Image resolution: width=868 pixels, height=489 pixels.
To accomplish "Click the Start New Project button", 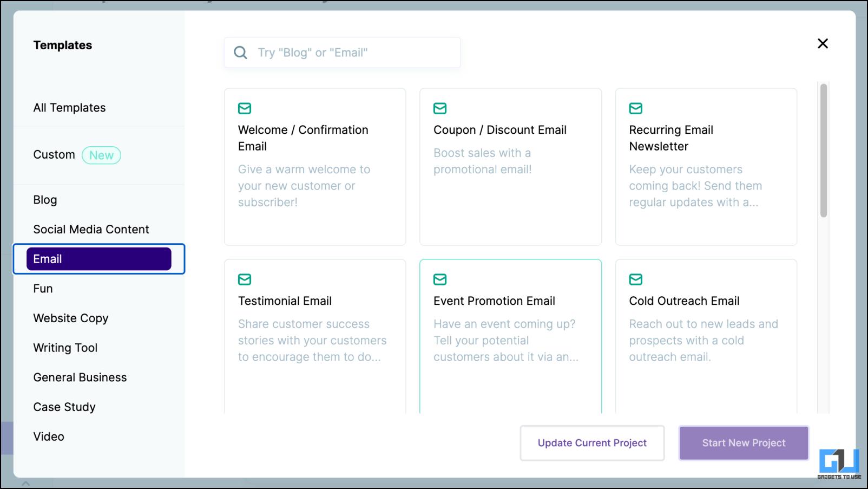I will [744, 443].
